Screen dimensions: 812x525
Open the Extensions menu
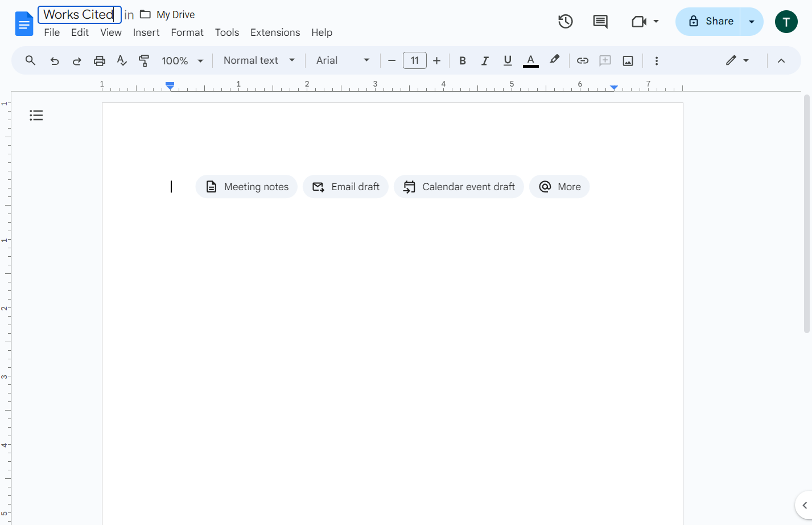(x=275, y=32)
